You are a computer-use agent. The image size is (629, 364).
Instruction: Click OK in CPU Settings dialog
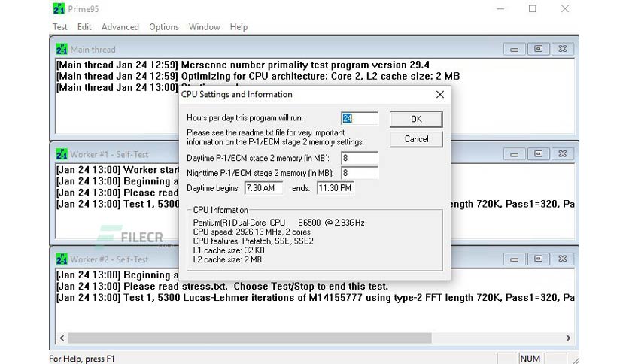(416, 119)
